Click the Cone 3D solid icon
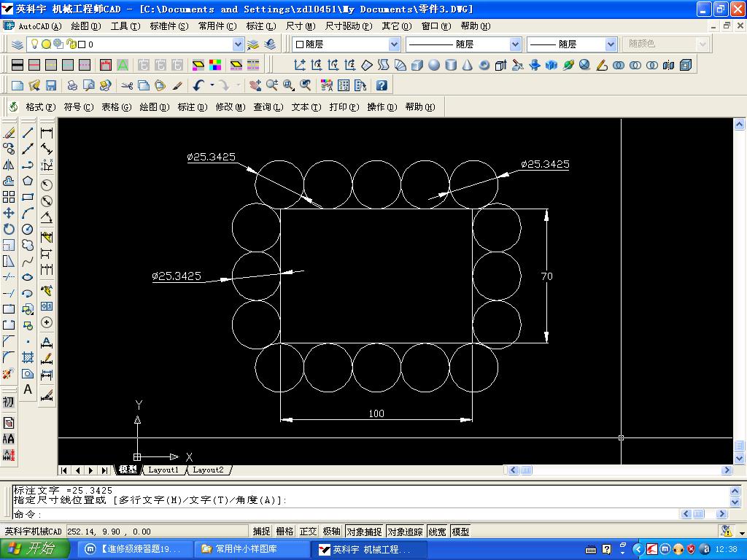This screenshot has height=560, width=747. [x=468, y=65]
